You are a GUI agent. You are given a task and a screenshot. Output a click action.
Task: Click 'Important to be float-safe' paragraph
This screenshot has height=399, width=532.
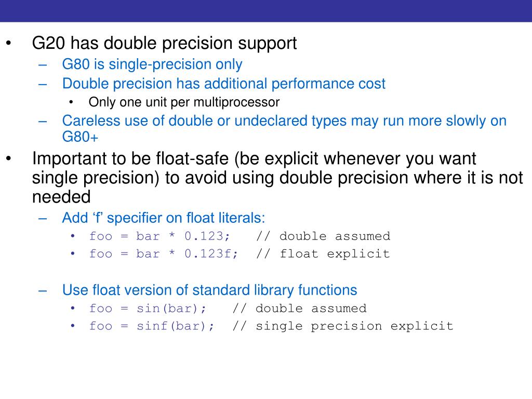277,178
